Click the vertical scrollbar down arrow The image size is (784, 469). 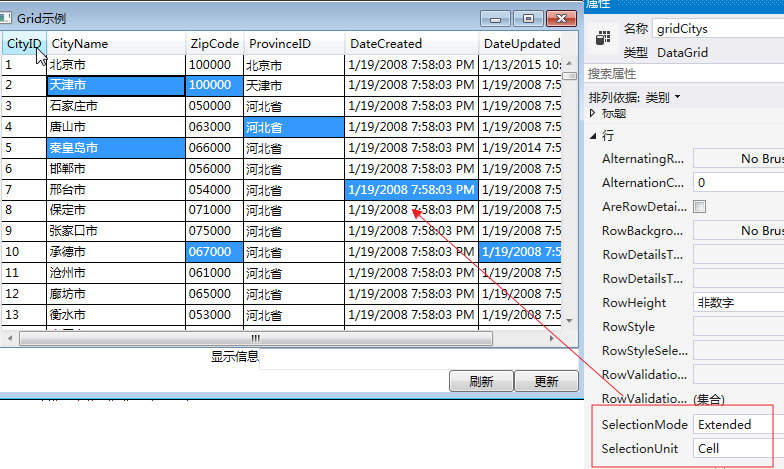[x=569, y=320]
